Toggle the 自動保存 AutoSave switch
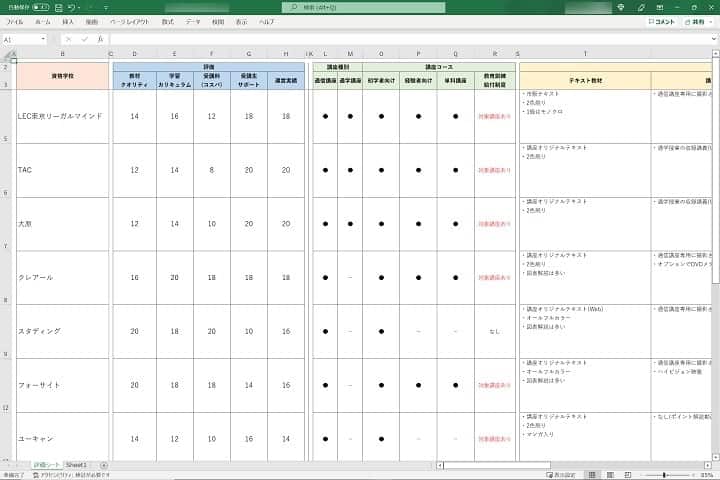Image resolution: width=720 pixels, height=480 pixels. point(40,7)
